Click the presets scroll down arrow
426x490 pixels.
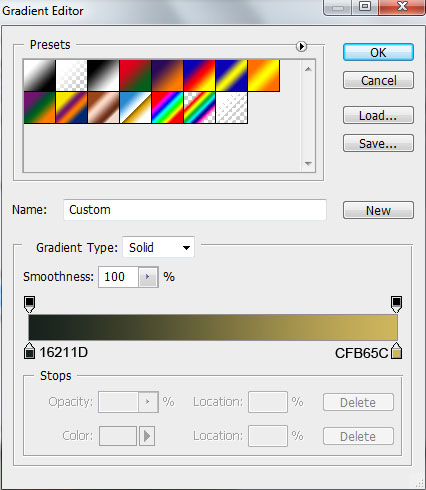(308, 163)
